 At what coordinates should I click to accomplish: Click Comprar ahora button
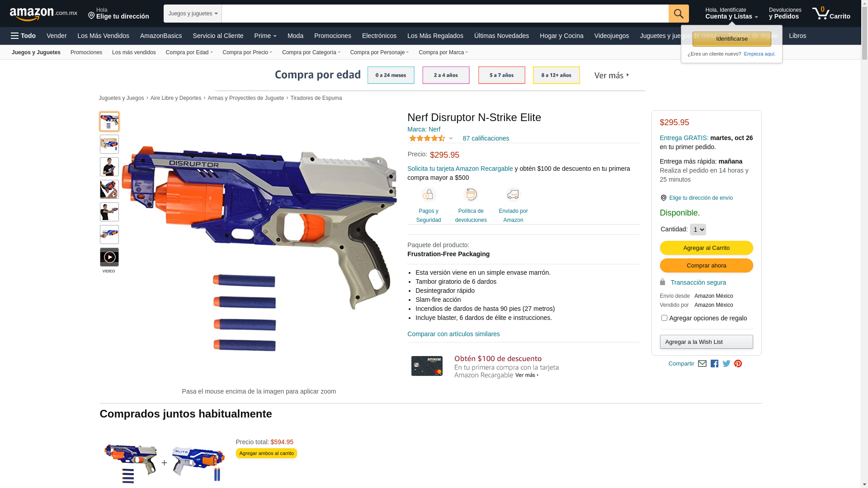coord(706,266)
